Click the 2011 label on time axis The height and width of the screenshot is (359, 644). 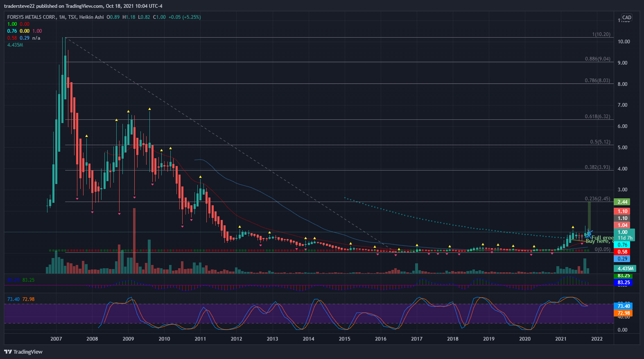pos(200,339)
